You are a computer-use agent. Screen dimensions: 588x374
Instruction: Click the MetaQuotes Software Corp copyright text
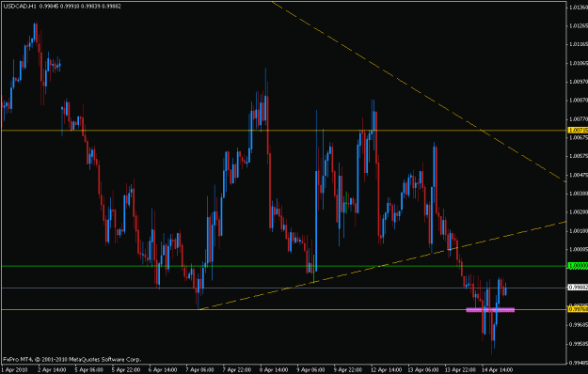click(x=72, y=359)
